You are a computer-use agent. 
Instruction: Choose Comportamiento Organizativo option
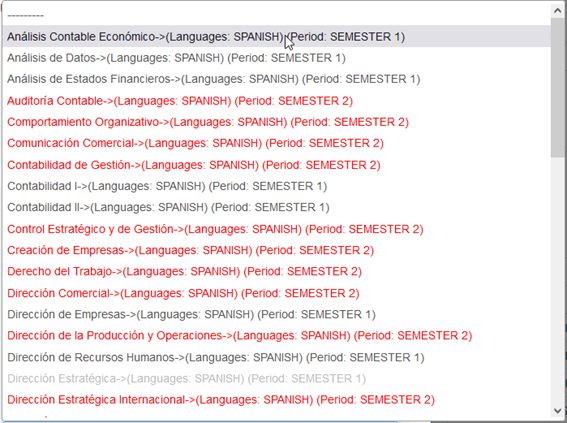point(277,122)
